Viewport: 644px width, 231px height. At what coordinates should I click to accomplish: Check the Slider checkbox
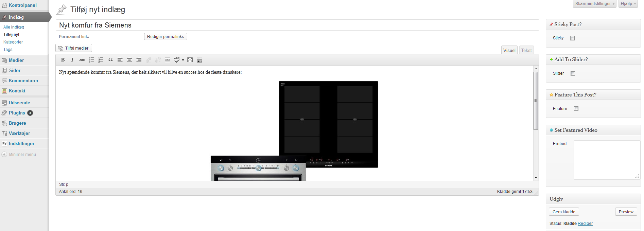[x=573, y=73]
